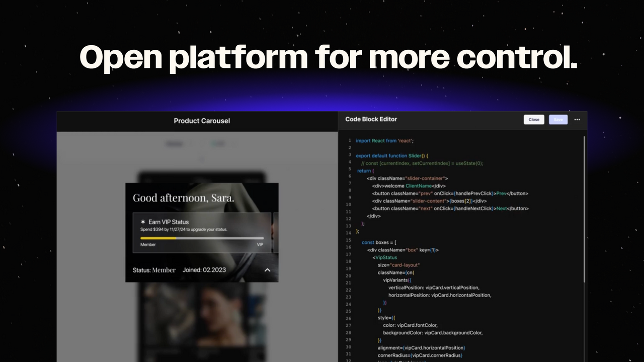Click the greyed tab control above the carousel
The height and width of the screenshot is (362, 644).
175,143
